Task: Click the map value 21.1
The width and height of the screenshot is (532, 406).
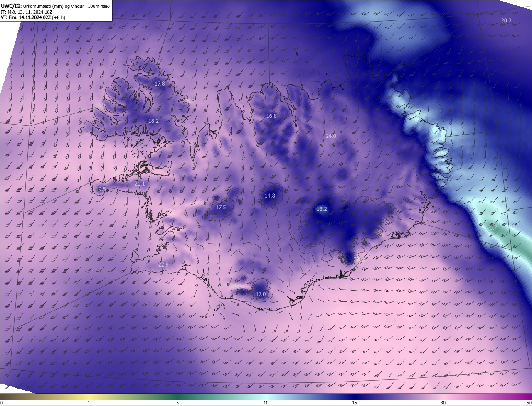Action: point(140,184)
